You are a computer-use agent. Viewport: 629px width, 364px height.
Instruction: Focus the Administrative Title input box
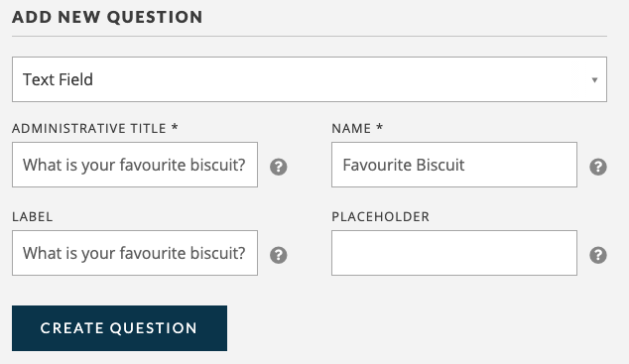point(135,165)
